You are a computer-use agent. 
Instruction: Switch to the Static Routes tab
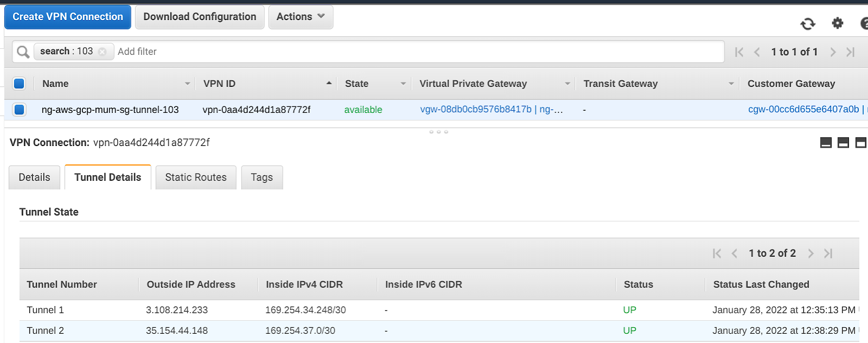coord(196,177)
